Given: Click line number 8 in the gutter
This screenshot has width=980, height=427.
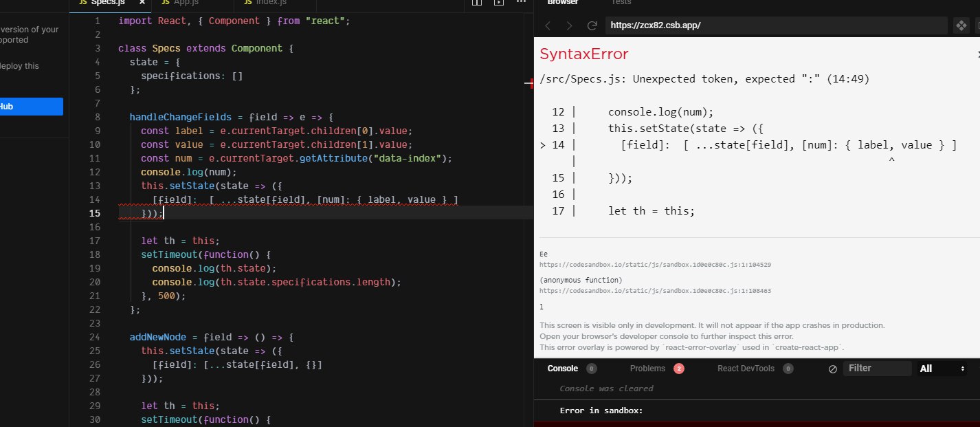Looking at the screenshot, I should point(98,117).
